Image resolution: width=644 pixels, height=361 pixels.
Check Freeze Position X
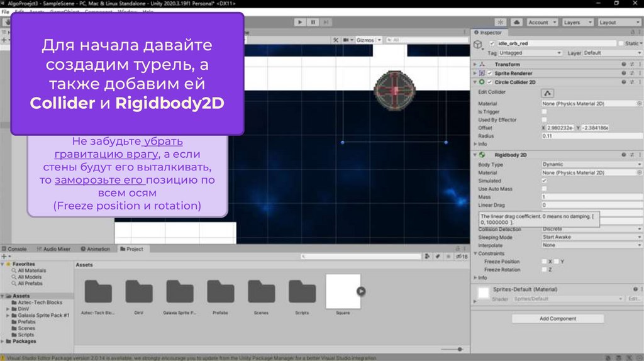point(545,262)
